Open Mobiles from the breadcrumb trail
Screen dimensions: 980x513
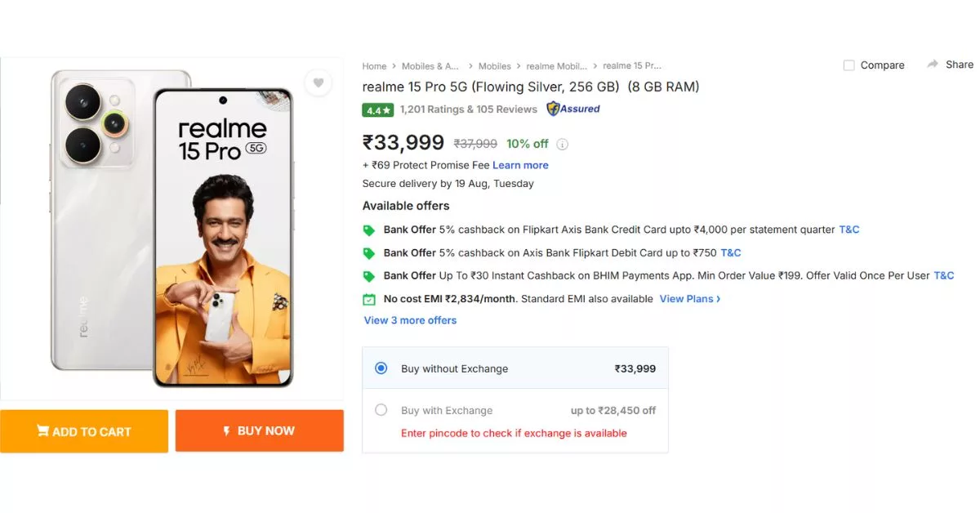point(494,65)
